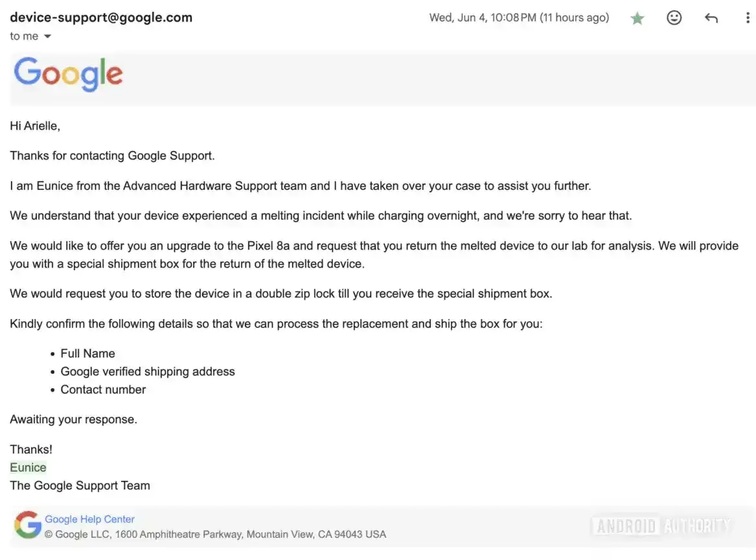Expand the "to me" recipient details arrow

47,37
